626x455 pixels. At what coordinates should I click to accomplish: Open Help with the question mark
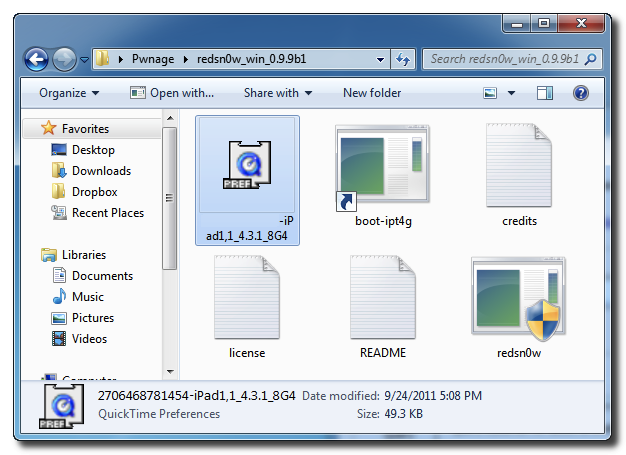click(580, 93)
